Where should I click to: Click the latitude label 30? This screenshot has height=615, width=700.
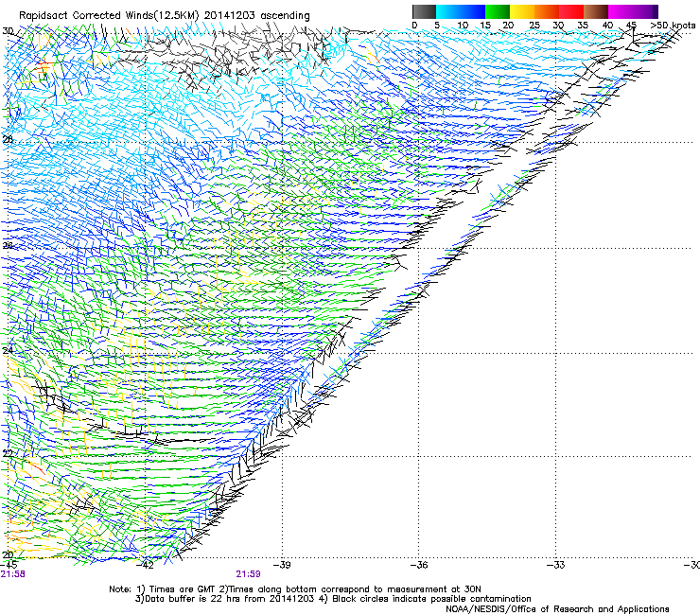pos(8,31)
